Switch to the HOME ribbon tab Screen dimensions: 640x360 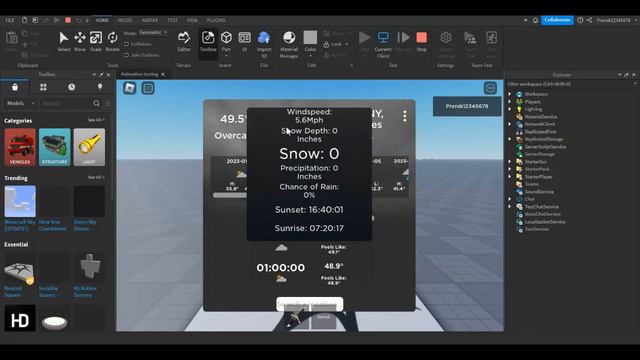(x=102, y=20)
